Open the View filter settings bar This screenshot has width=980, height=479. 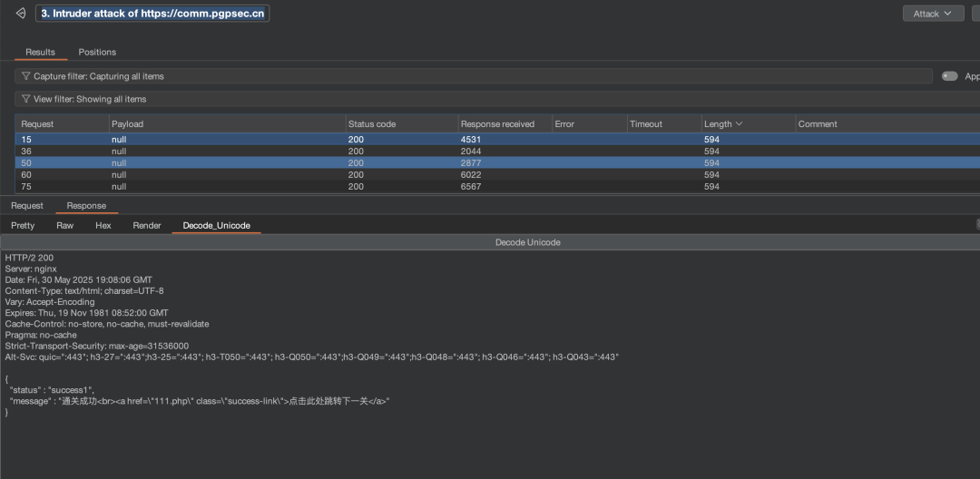(497, 99)
